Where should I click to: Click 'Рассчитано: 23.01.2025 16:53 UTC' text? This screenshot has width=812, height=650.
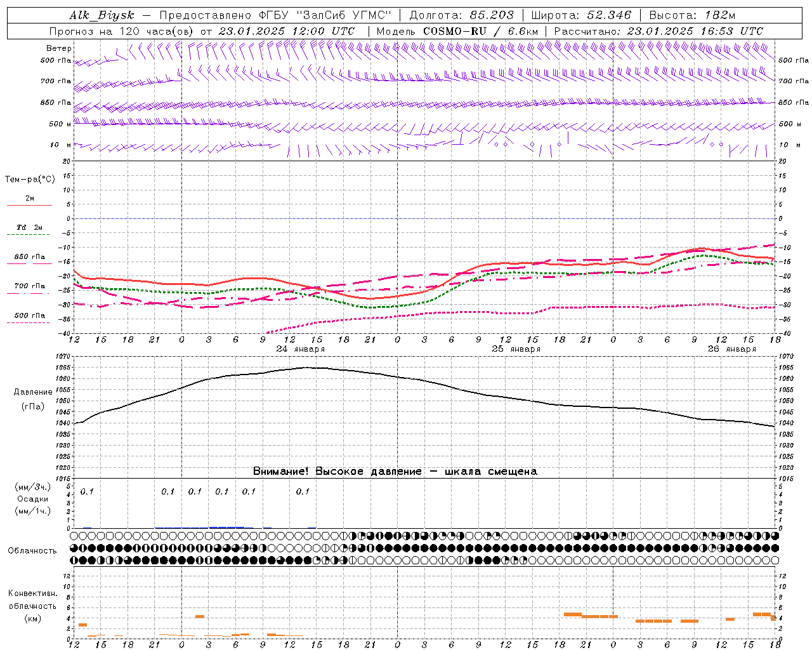[658, 31]
